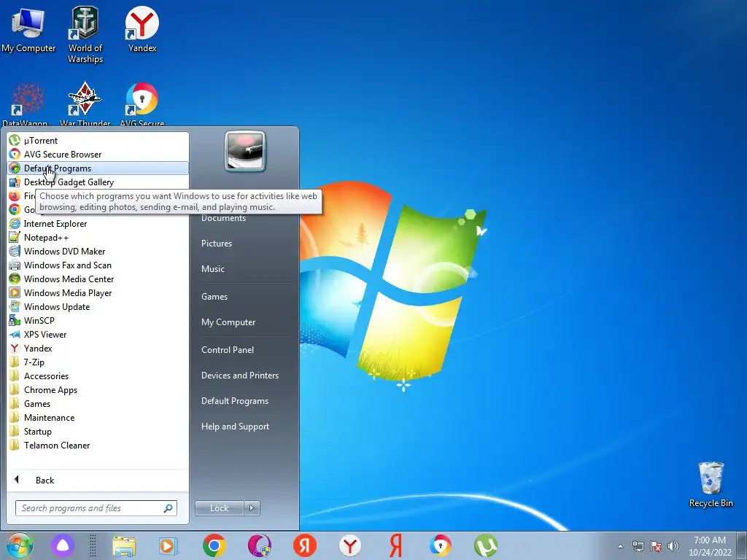
Task: Open Help and Support
Action: [235, 427]
